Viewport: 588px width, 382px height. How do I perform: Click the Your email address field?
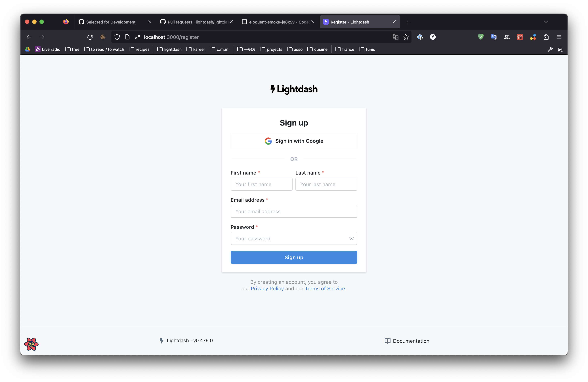[x=293, y=211]
